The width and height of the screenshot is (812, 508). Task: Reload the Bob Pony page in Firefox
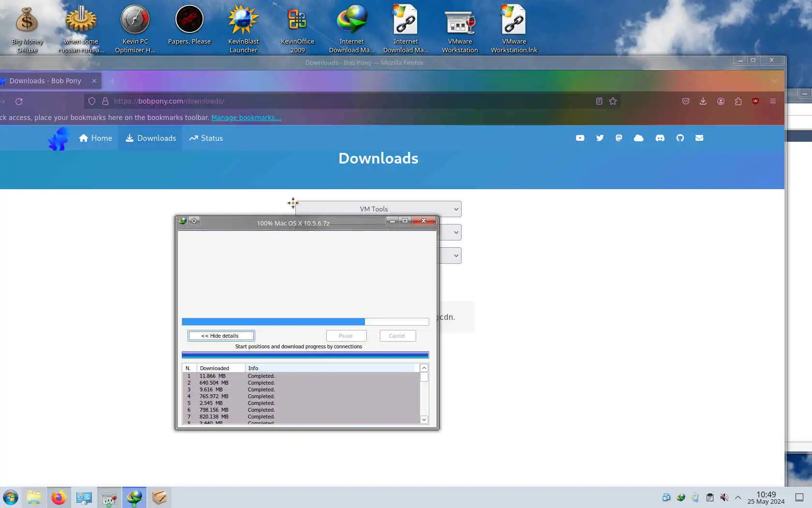(x=19, y=101)
